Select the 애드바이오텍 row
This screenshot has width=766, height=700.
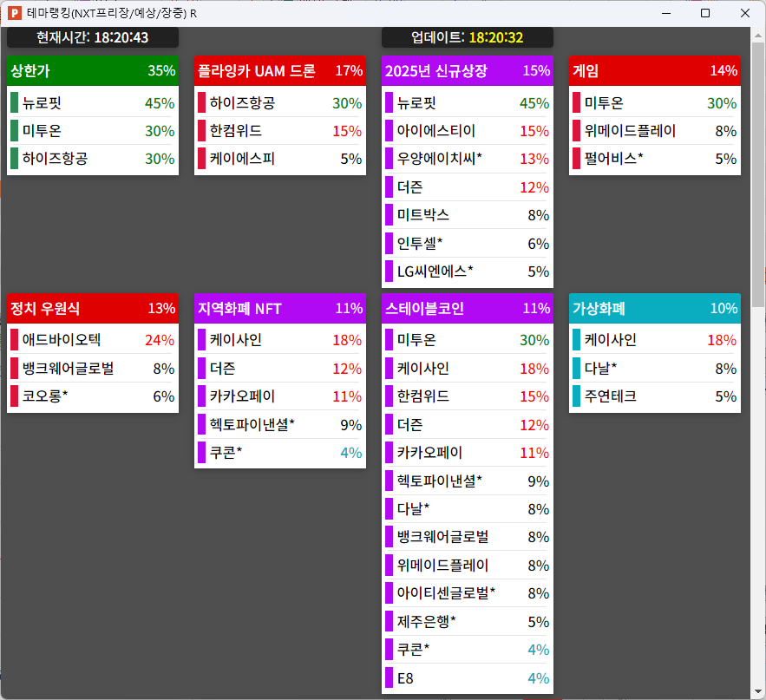point(93,340)
